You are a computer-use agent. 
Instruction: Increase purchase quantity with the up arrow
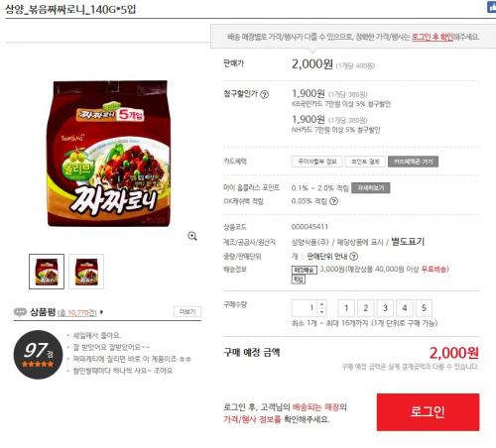[x=321, y=304]
